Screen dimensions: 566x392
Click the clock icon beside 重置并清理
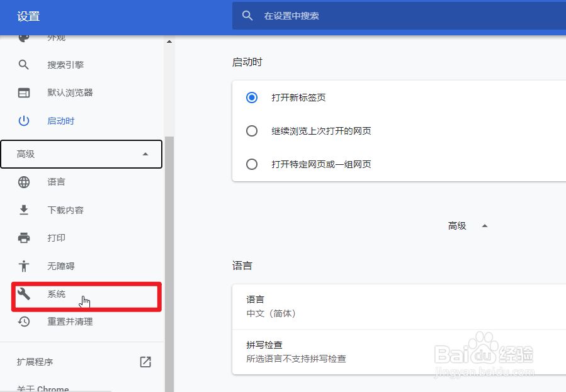(23, 322)
